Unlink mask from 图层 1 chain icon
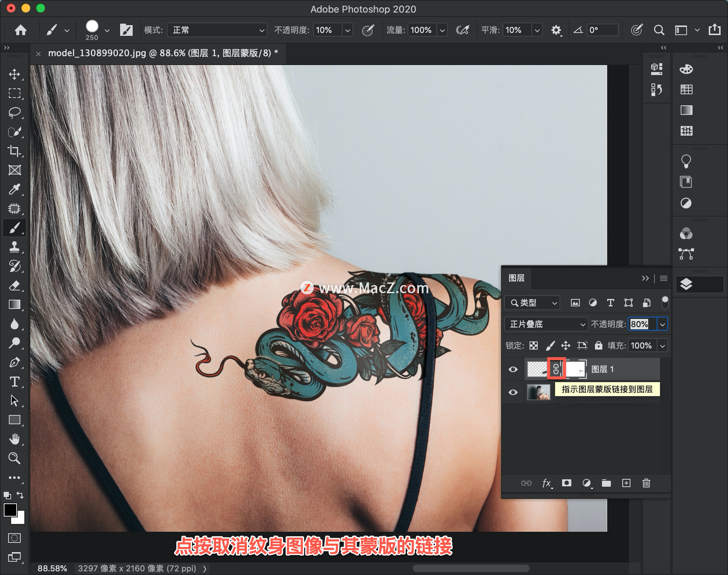The width and height of the screenshot is (728, 575). 556,369
